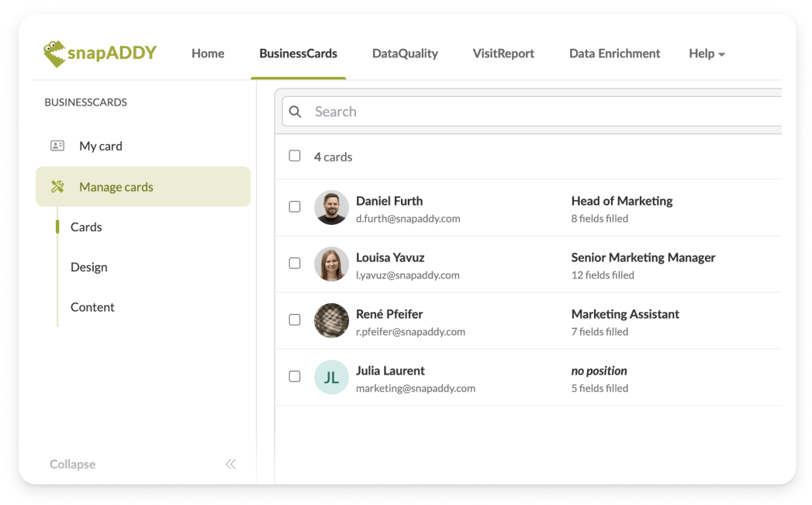Check the Julia Laurent row checkbox
The width and height of the screenshot is (812, 505).
[x=295, y=376]
